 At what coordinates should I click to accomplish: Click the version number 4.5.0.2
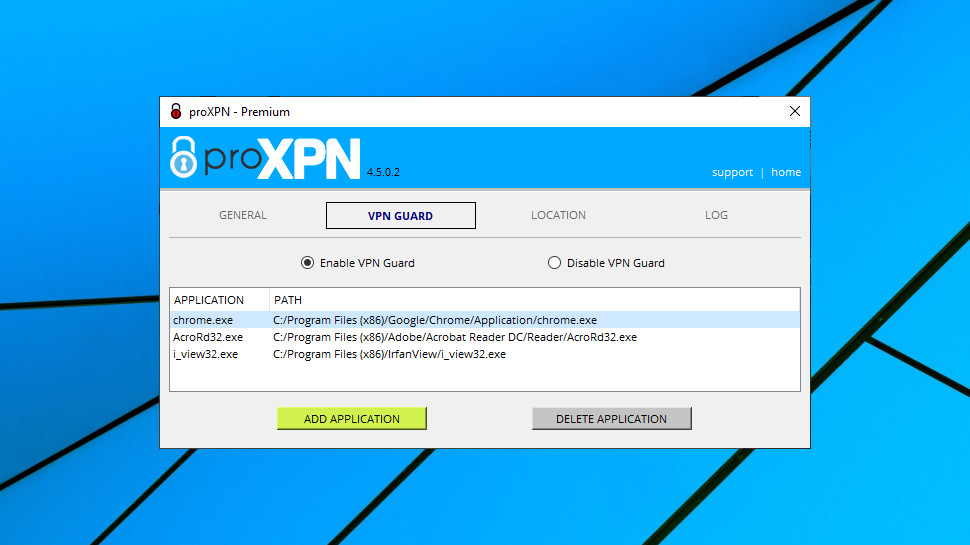pyautogui.click(x=383, y=172)
